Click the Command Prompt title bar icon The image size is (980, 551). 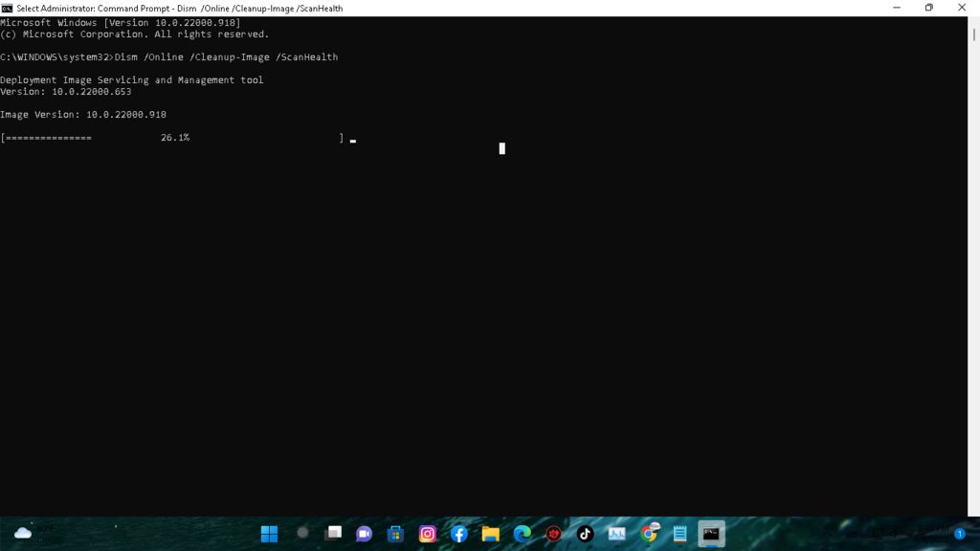(7, 8)
